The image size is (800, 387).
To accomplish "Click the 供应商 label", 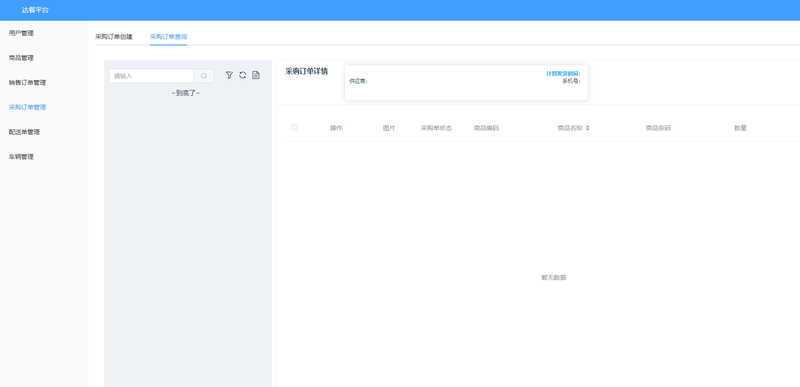I will [x=358, y=81].
